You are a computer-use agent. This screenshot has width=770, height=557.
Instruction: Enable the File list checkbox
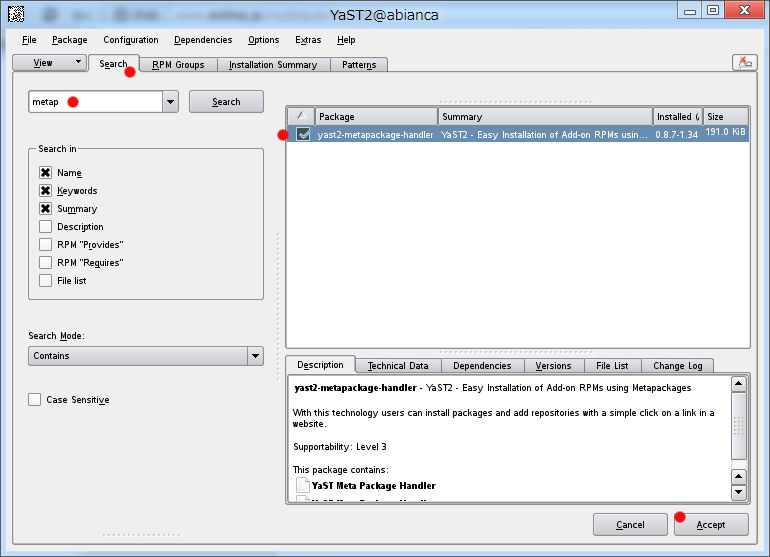pyautogui.click(x=45, y=280)
